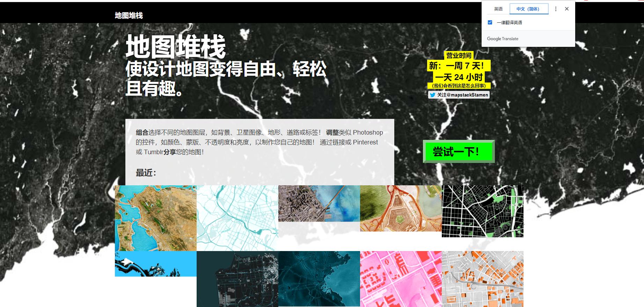The height and width of the screenshot is (307, 644).
Task: Open the dark San Francisco grid thumbnail
Action: 237,279
